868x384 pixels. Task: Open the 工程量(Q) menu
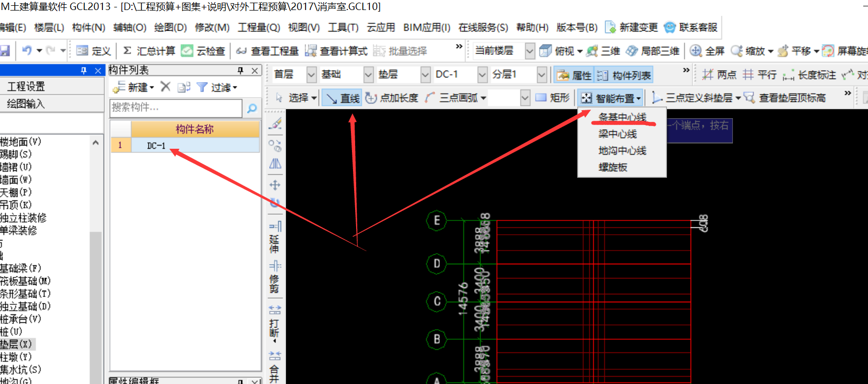click(x=259, y=27)
